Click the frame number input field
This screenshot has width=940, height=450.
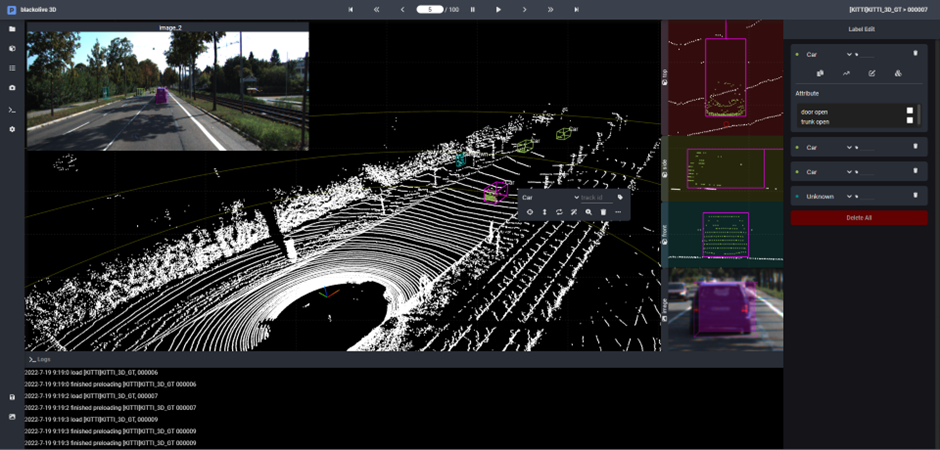click(429, 9)
